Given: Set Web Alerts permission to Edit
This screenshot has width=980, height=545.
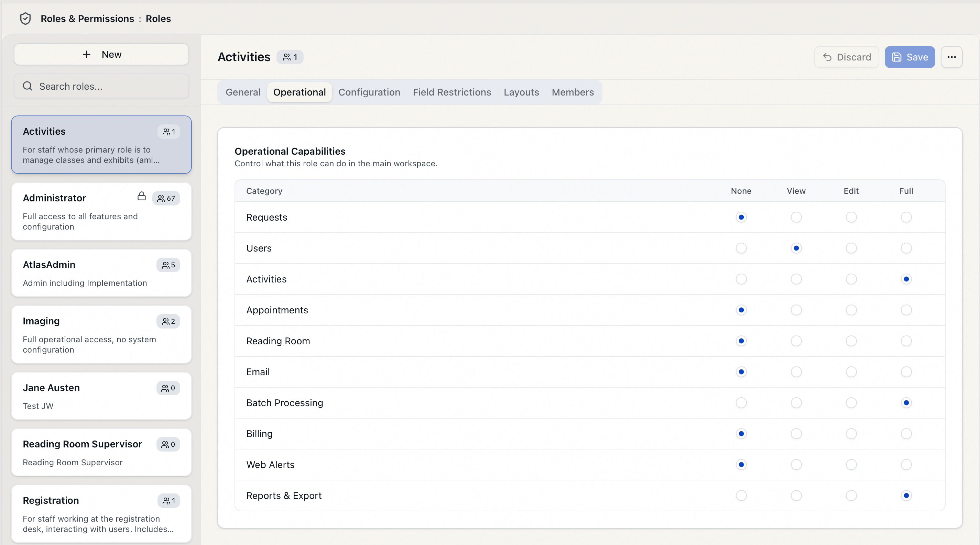Looking at the screenshot, I should 851,465.
